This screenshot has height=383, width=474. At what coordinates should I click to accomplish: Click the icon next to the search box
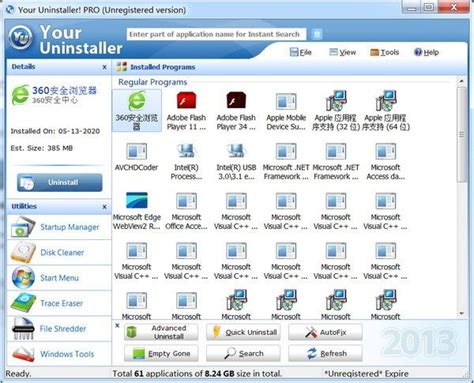click(317, 34)
